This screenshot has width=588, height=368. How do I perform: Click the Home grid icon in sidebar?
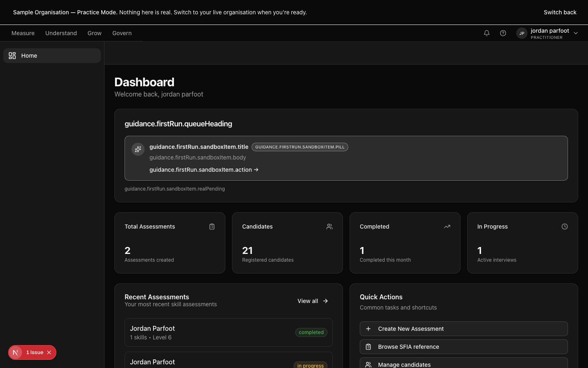12,56
